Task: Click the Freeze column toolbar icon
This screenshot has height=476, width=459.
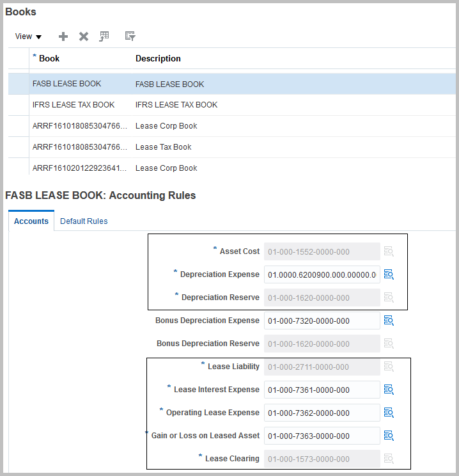Action: point(104,36)
